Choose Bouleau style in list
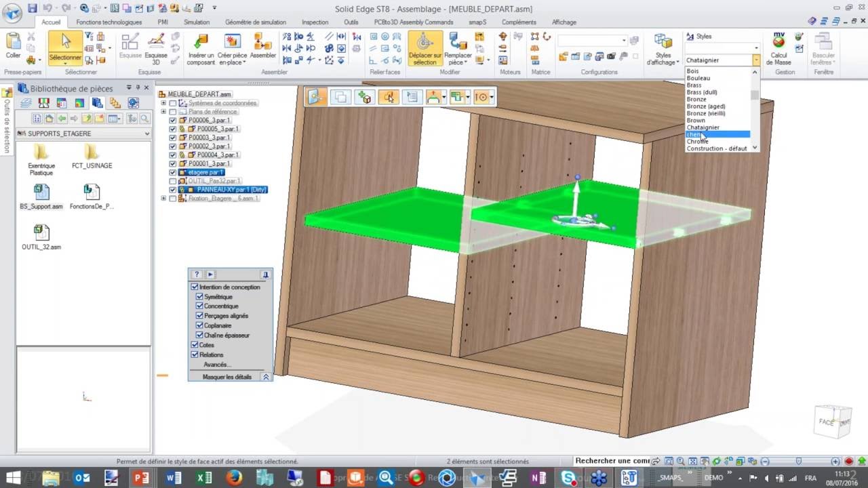The width and height of the screenshot is (868, 488). (x=698, y=78)
